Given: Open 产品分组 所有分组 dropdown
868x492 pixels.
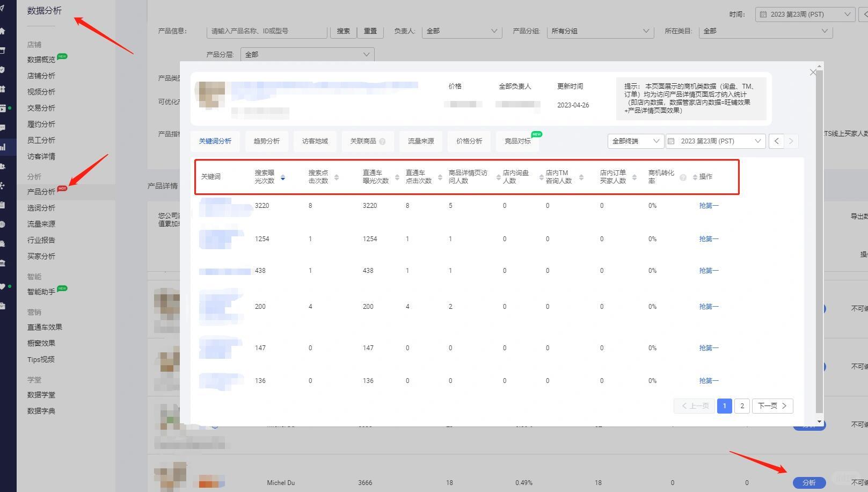Looking at the screenshot, I should click(x=600, y=31).
